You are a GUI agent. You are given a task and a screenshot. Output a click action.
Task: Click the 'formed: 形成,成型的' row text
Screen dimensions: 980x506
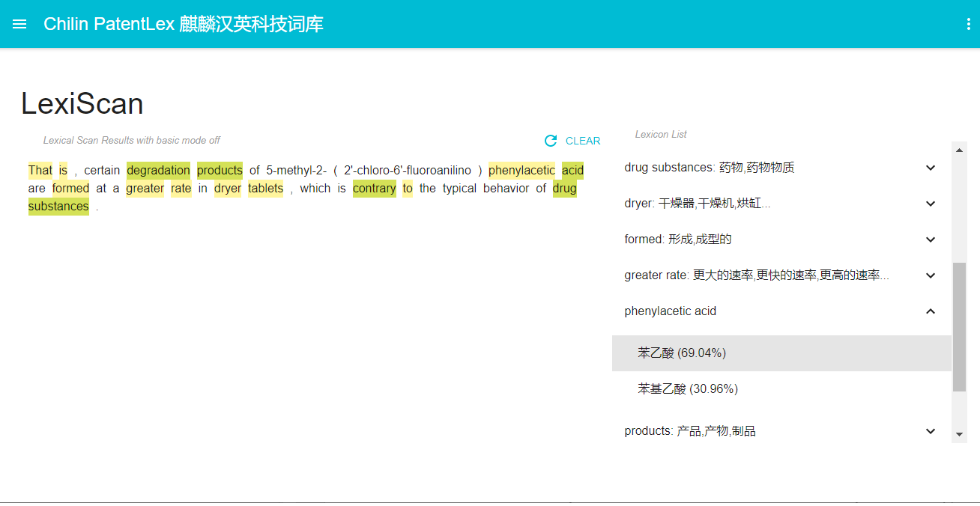click(677, 240)
